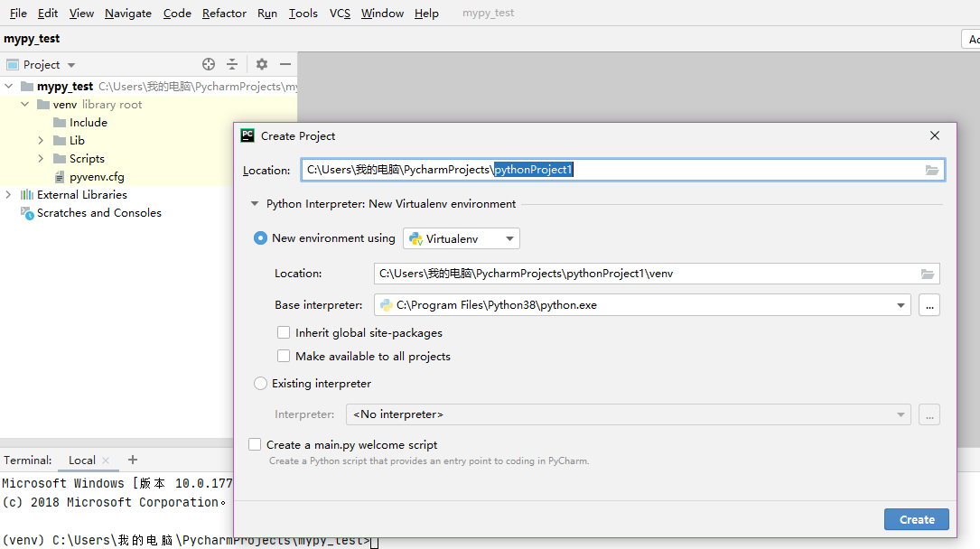Select Existing interpreter radio button
This screenshot has height=549, width=980.
260,384
